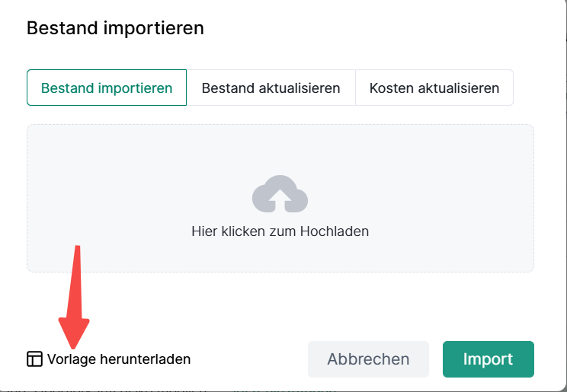567x392 pixels.
Task: Click the cloud upload icon
Action: click(280, 193)
